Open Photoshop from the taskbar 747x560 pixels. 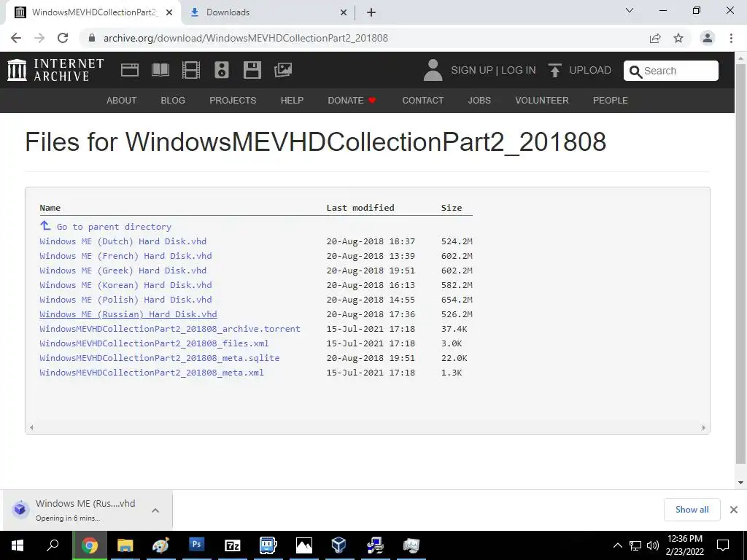[196, 544]
